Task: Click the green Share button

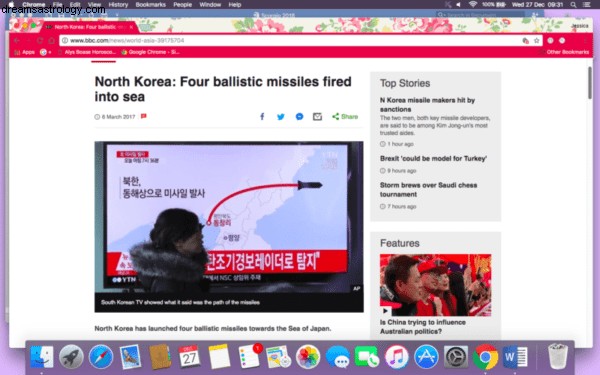Action: coord(345,116)
